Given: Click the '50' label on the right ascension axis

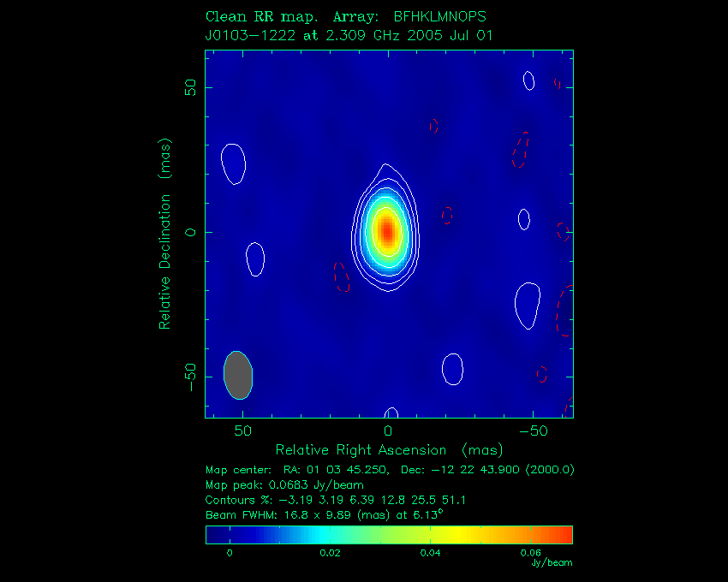Looking at the screenshot, I should click(243, 431).
